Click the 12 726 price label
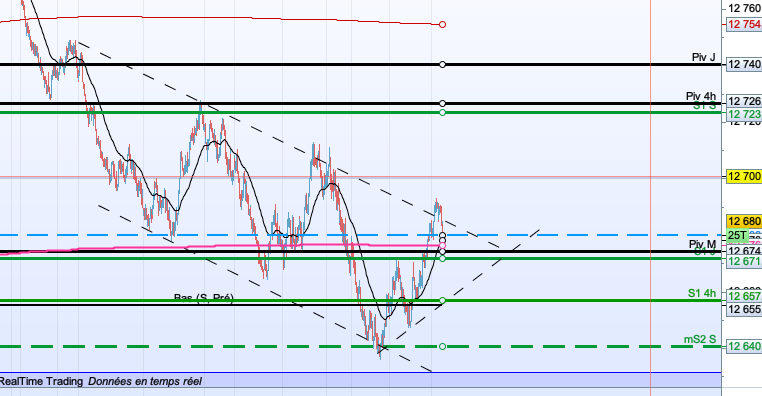The image size is (762, 396). tap(744, 101)
